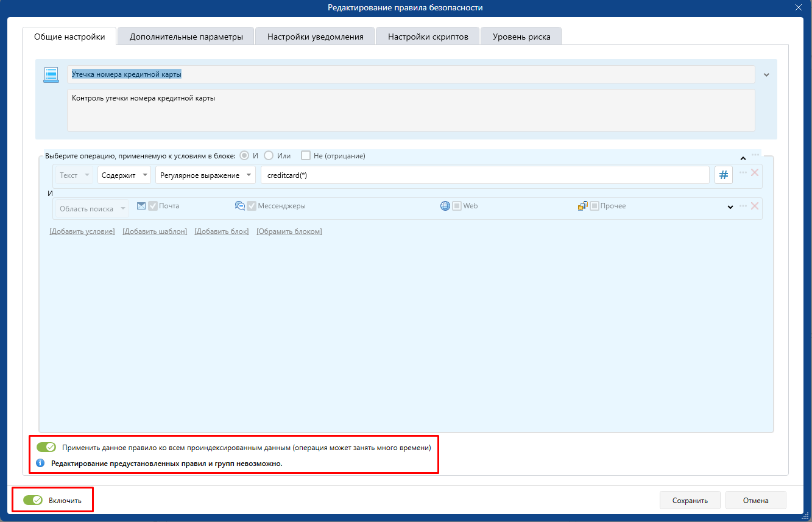Image resolution: width=812 pixels, height=522 pixels.
Task: Click the 'Выберите операцию' label text
Action: click(140, 156)
